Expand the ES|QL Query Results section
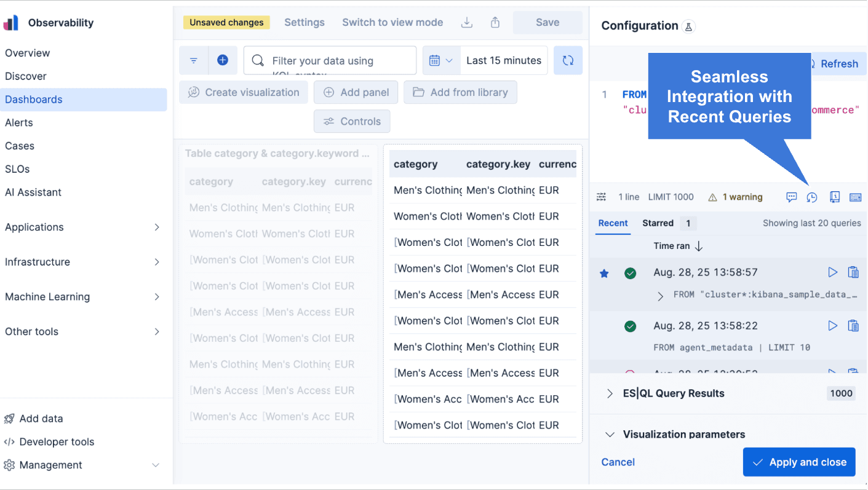This screenshot has height=490, width=868. click(611, 393)
